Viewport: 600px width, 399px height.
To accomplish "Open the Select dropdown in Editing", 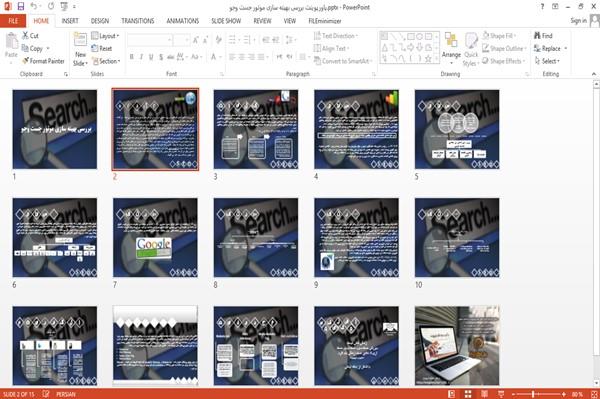I will click(547, 61).
